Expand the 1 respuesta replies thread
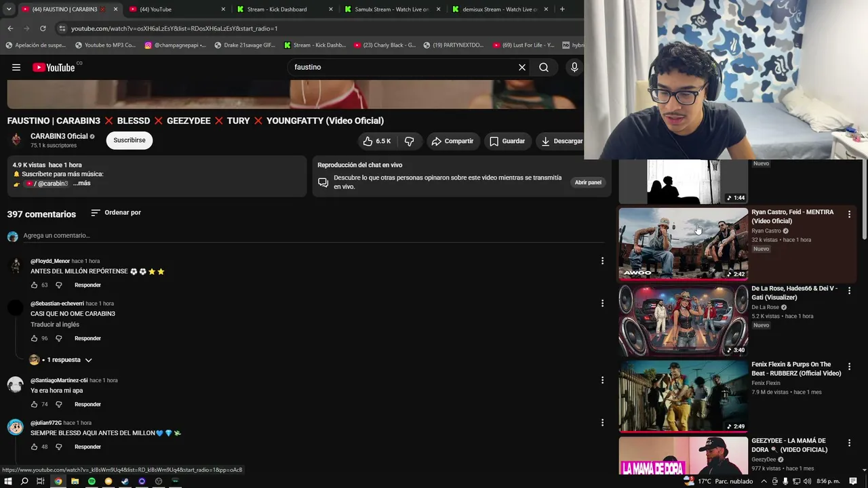This screenshot has width=868, height=488. pos(61,360)
